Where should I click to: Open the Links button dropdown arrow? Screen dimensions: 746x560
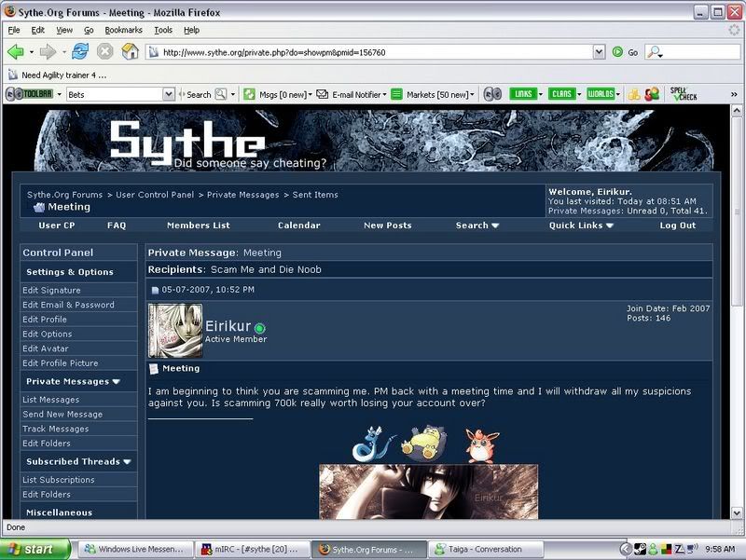tap(541, 95)
